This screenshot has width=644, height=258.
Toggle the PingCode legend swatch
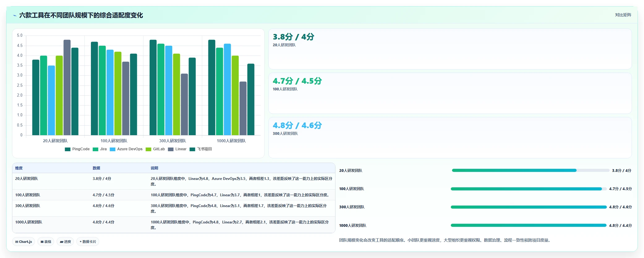(x=68, y=149)
